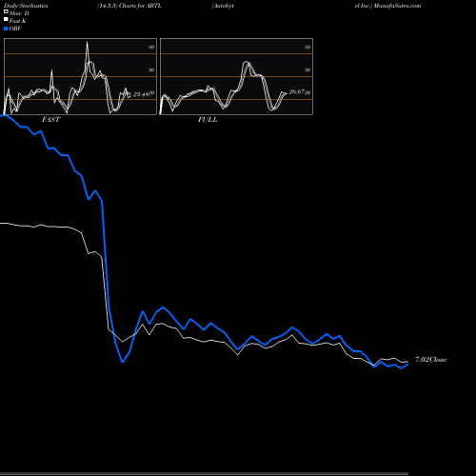Click the FULL chart label

(x=208, y=119)
